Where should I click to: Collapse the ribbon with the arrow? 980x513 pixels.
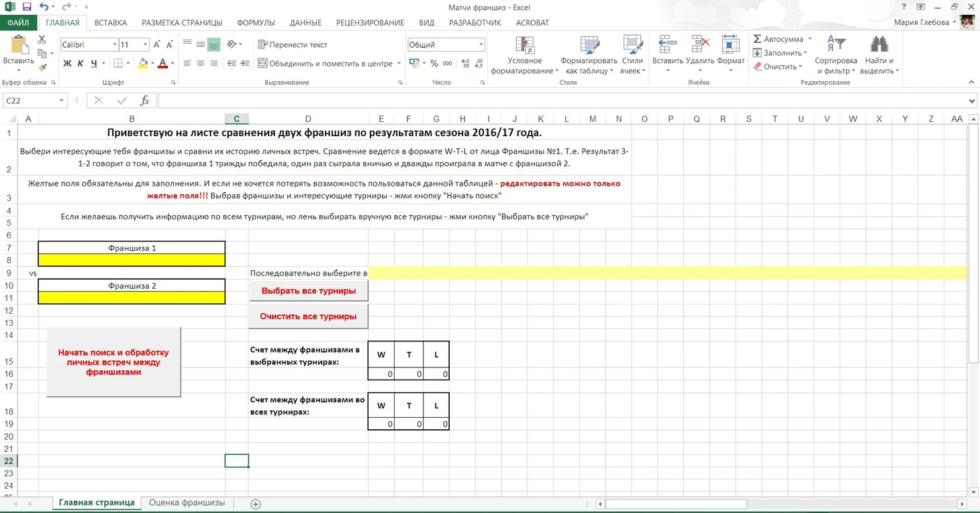[x=971, y=82]
